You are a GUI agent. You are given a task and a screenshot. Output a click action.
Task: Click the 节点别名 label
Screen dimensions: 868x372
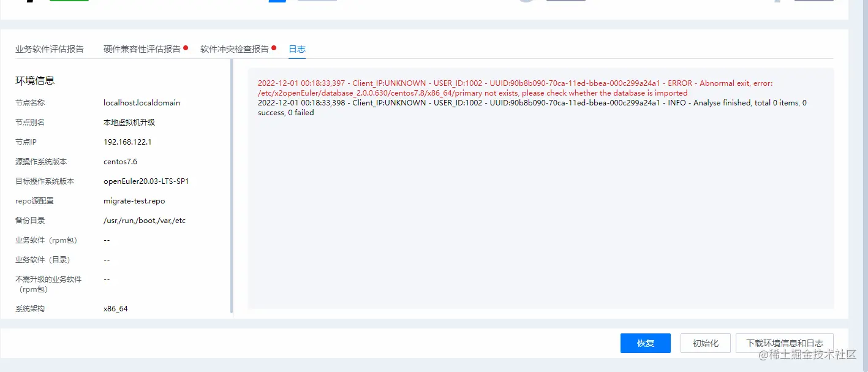pos(30,123)
